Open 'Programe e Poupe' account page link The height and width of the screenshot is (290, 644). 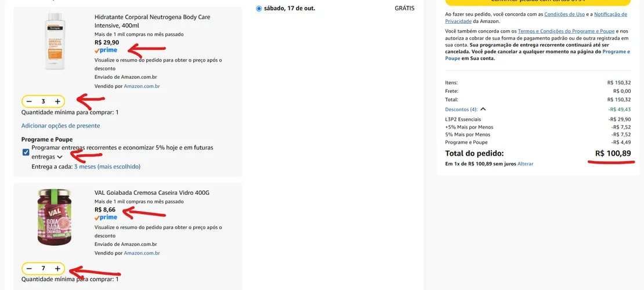pyautogui.click(x=538, y=55)
